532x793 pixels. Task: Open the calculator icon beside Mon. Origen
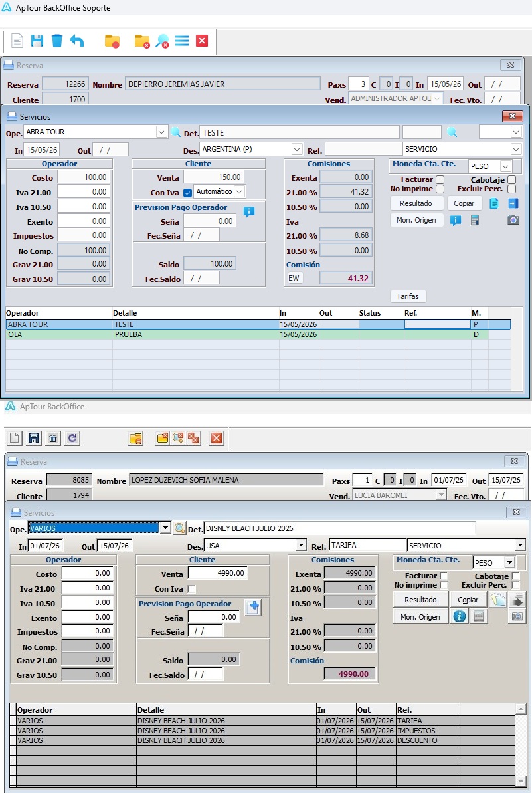475,220
